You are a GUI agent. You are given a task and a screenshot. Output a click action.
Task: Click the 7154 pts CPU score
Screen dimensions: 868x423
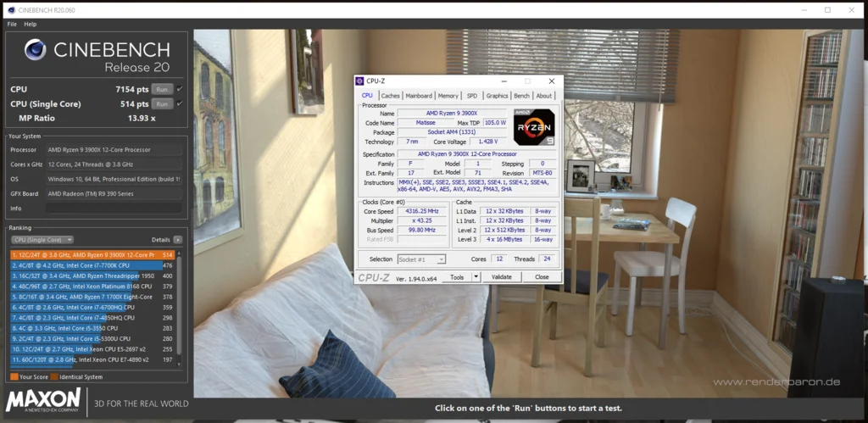point(131,89)
